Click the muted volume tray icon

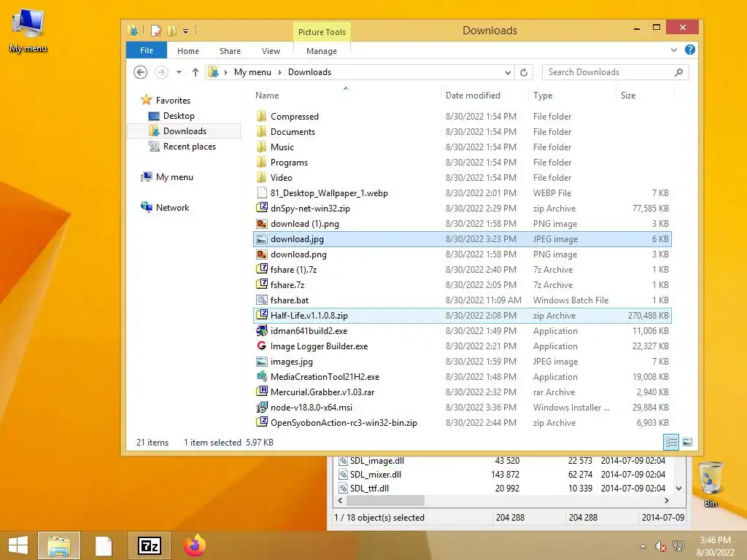click(x=660, y=546)
